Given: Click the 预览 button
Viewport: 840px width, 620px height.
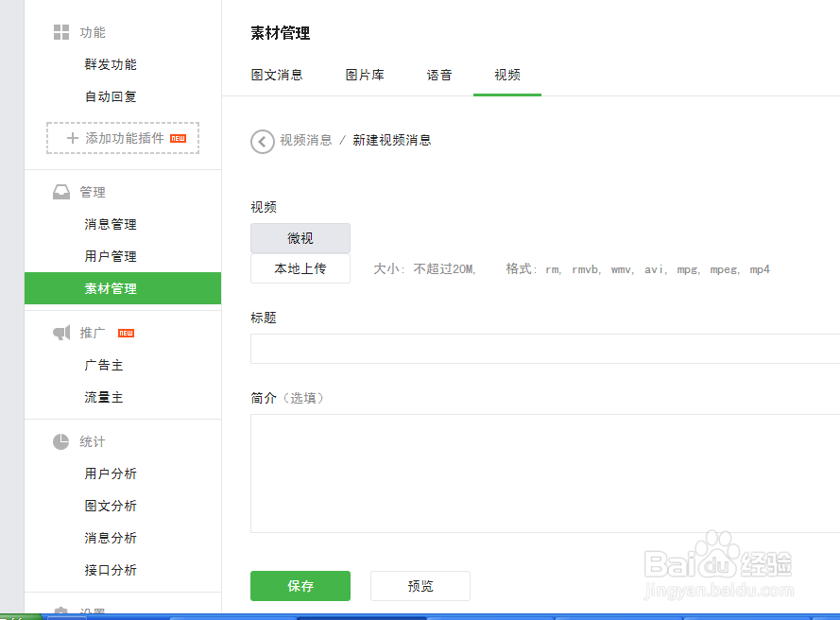Looking at the screenshot, I should 420,586.
